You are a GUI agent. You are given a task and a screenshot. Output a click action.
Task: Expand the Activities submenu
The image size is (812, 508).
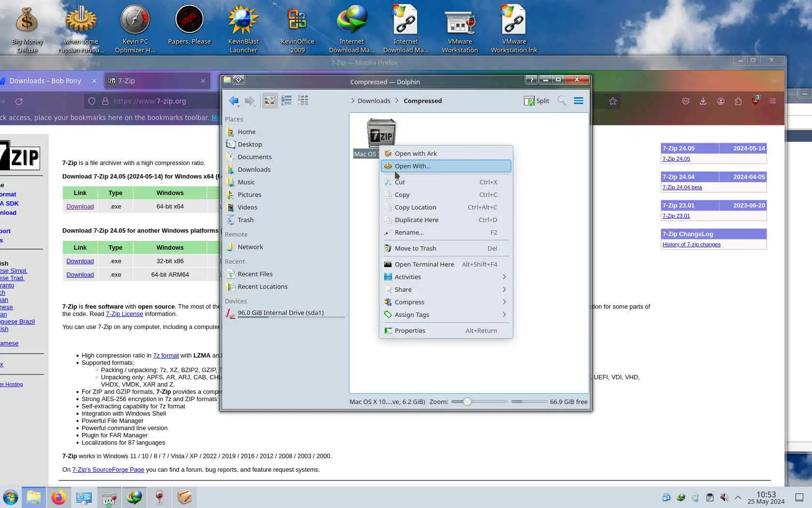click(446, 277)
